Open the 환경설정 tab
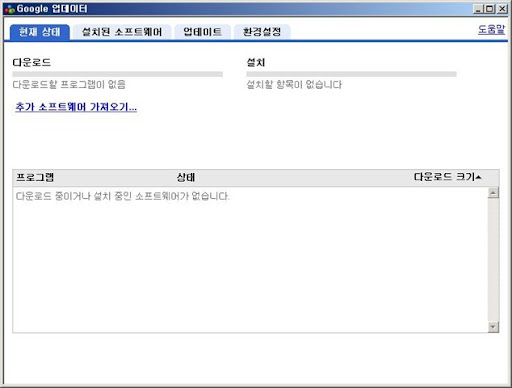The width and height of the screenshot is (512, 388). 262,32
